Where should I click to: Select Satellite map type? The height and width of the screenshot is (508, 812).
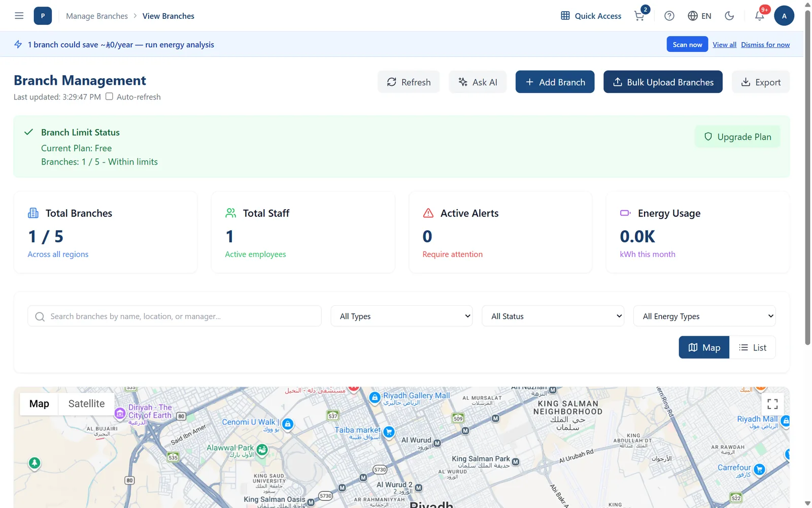(x=86, y=404)
